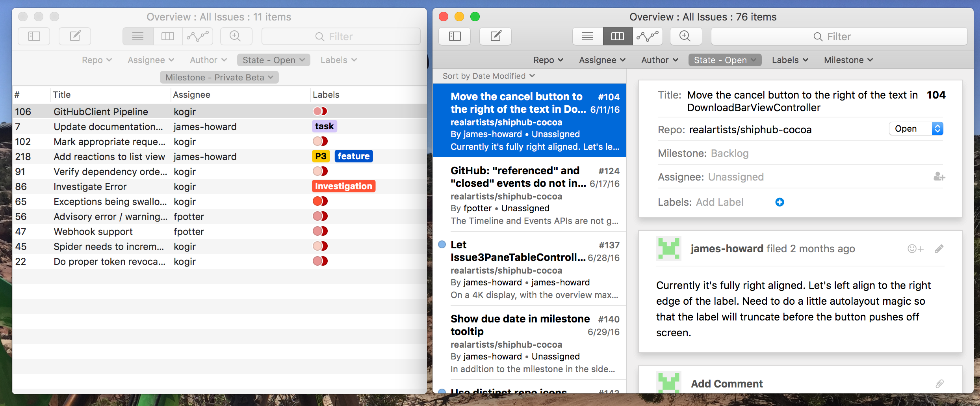Click the add reaction smiley icon
This screenshot has height=406, width=980.
point(915,249)
